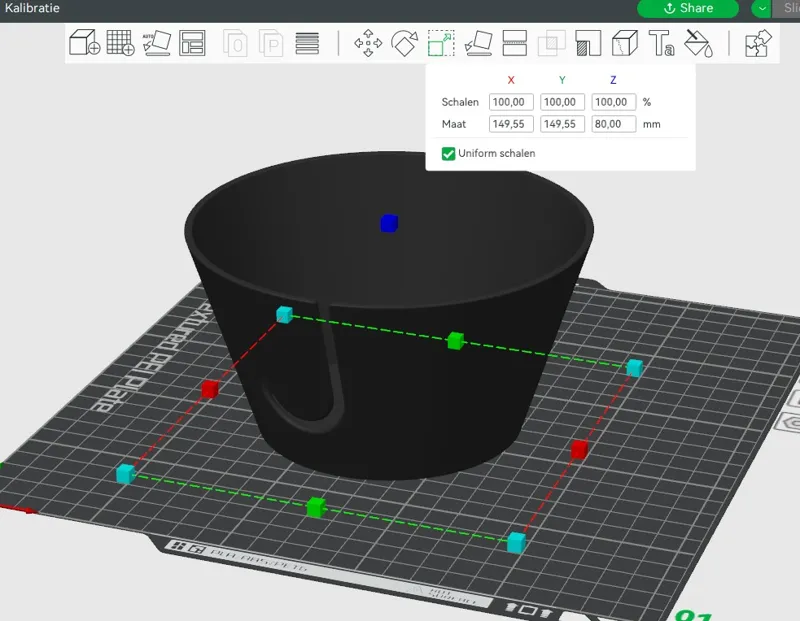Click the Add plate grid icon
800x621 pixels.
(120, 42)
